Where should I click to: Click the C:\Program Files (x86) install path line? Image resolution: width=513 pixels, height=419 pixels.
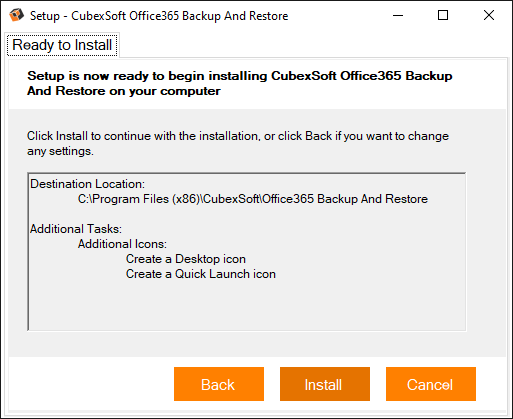(x=253, y=199)
